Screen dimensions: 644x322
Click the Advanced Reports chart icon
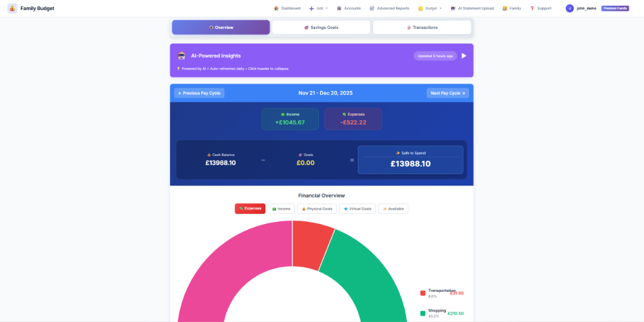point(372,8)
